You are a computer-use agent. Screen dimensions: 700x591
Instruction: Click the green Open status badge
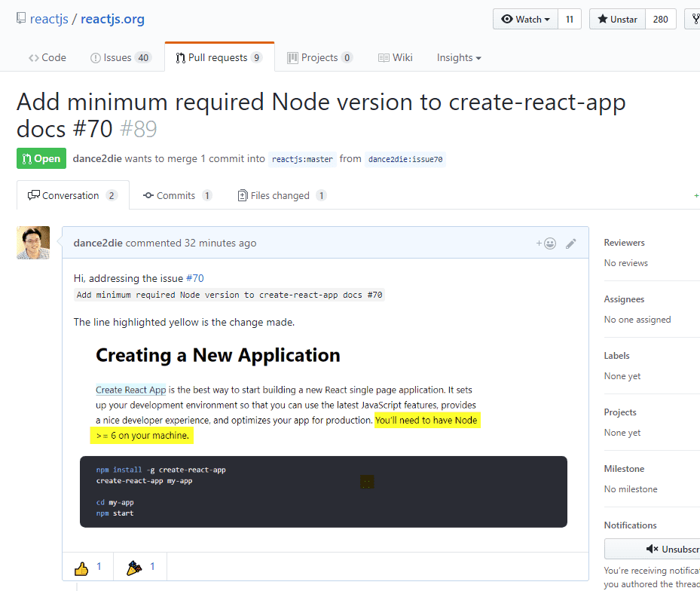(41, 159)
